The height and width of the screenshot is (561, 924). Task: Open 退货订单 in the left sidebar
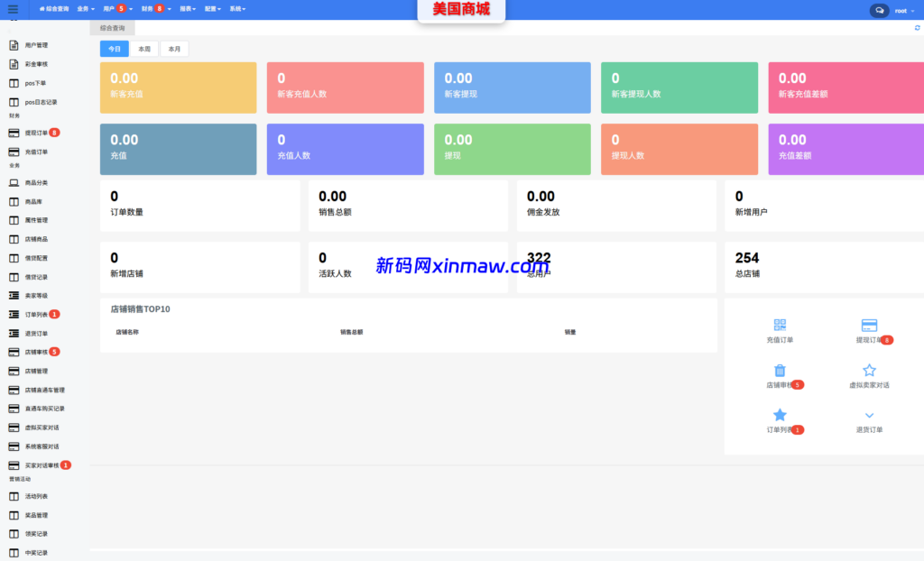[x=36, y=334]
